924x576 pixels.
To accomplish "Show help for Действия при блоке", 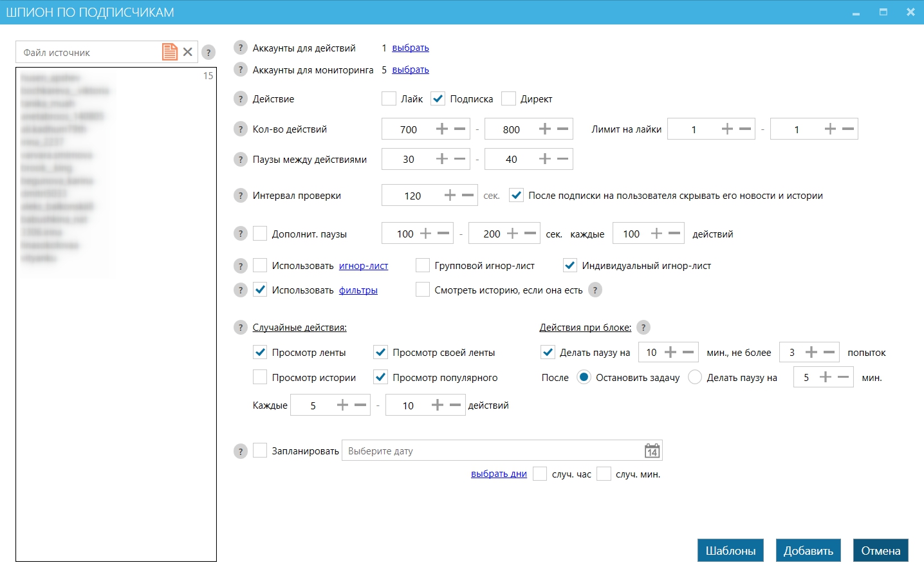I will [643, 327].
